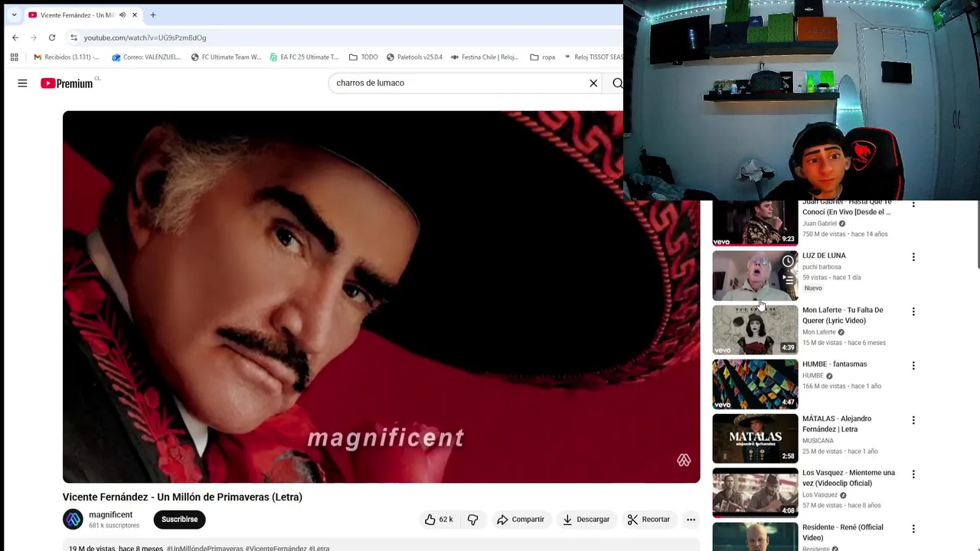Open options menu for LUZ DE LUNA
The width and height of the screenshot is (980, 551).
coord(913,257)
